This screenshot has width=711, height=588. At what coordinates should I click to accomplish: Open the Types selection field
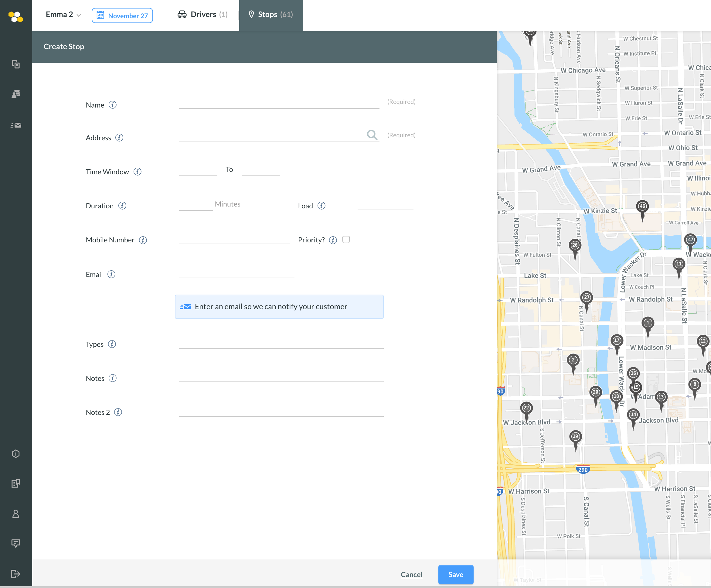pos(281,343)
